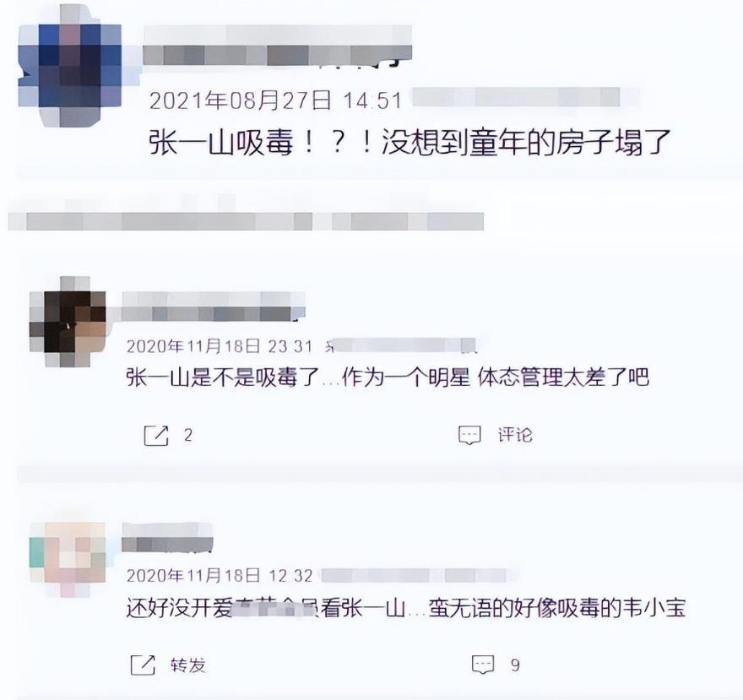Open post about 童年的房子塌了
743x700 pixels.
[x=409, y=142]
